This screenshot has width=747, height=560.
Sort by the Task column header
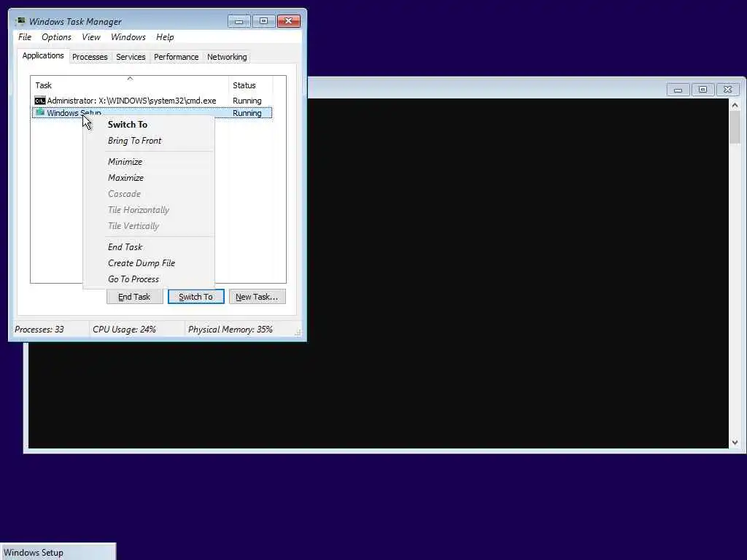point(130,85)
